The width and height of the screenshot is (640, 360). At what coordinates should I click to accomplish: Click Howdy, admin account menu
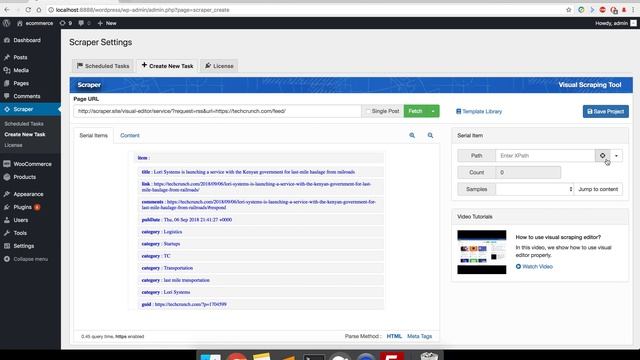[x=616, y=23]
